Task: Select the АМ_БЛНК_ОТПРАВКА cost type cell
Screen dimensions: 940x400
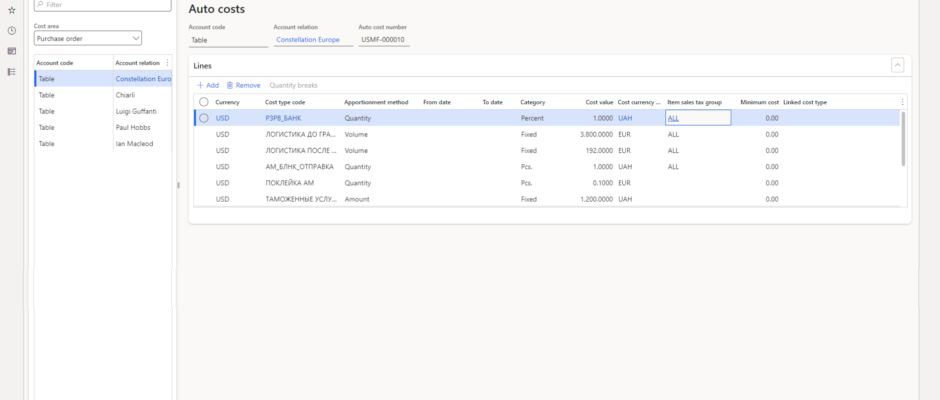Action: click(302, 167)
